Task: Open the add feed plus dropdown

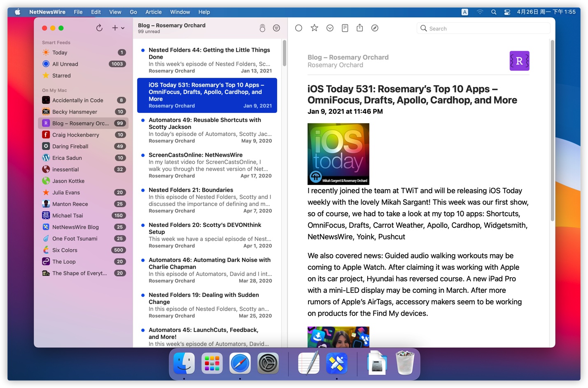Action: tap(118, 28)
